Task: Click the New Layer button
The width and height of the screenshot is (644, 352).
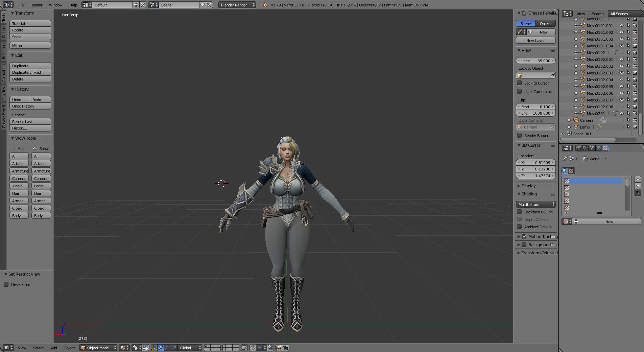Action: [535, 40]
